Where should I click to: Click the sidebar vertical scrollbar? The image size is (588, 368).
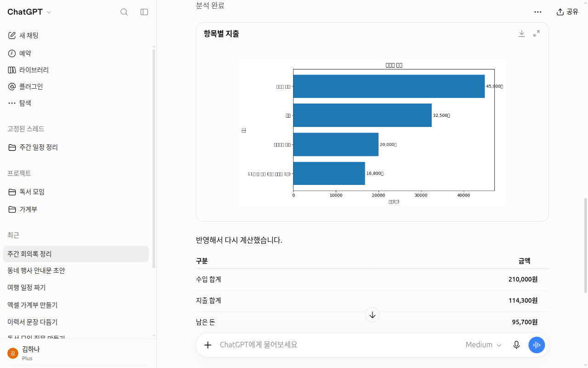pyautogui.click(x=154, y=159)
